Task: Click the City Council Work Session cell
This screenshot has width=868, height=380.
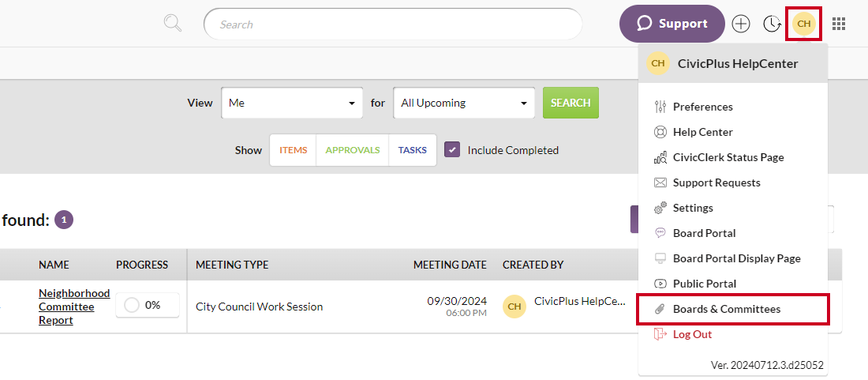Action: coord(259,307)
